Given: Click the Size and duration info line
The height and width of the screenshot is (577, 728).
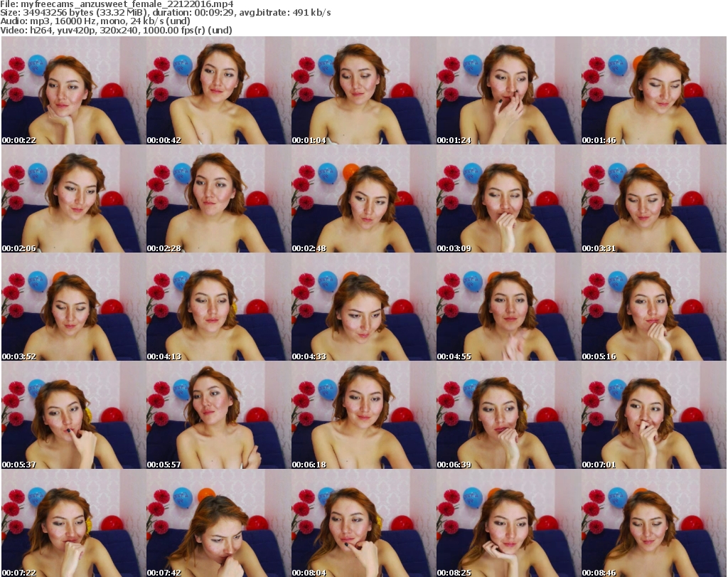Looking at the screenshot, I should pos(165,14).
